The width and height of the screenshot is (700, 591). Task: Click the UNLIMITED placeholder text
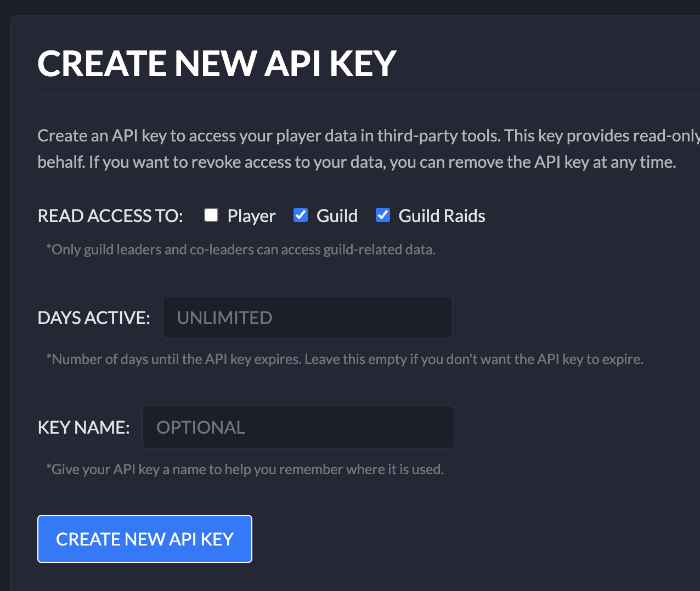pos(224,318)
